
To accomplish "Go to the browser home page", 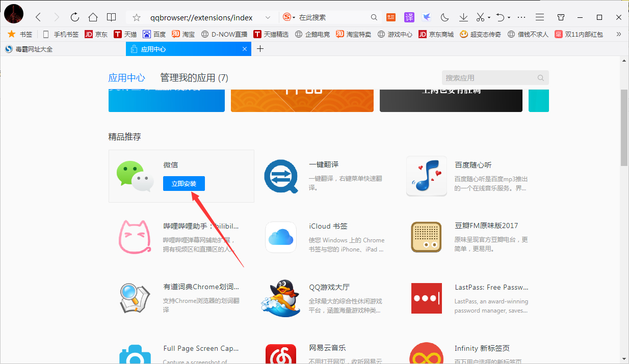I will tap(93, 17).
